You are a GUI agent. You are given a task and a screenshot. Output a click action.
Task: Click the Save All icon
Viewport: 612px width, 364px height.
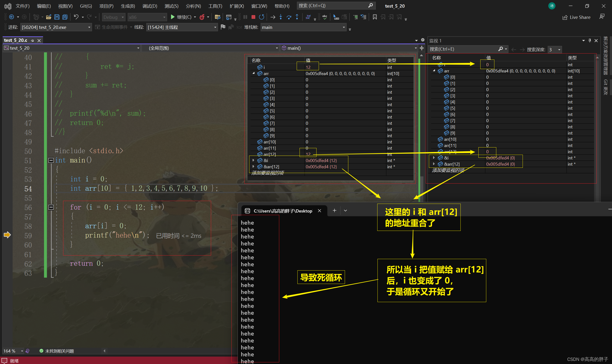(65, 17)
